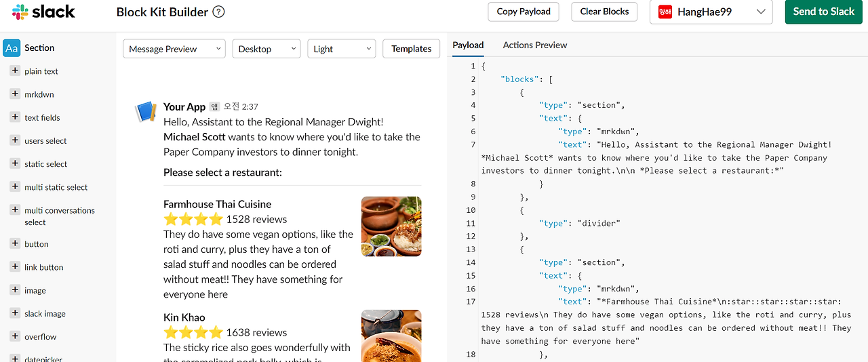Click the Section heading in sidebar

coord(39,47)
